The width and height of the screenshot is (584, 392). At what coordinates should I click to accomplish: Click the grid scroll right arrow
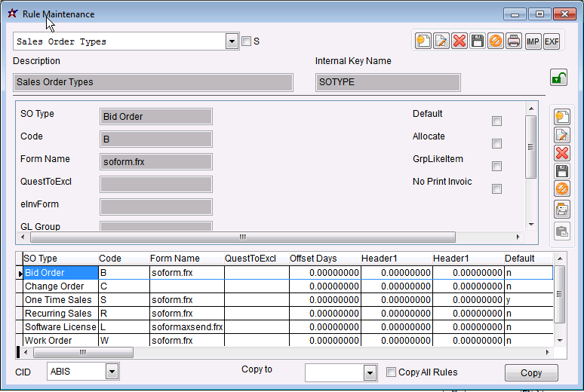pos(547,352)
